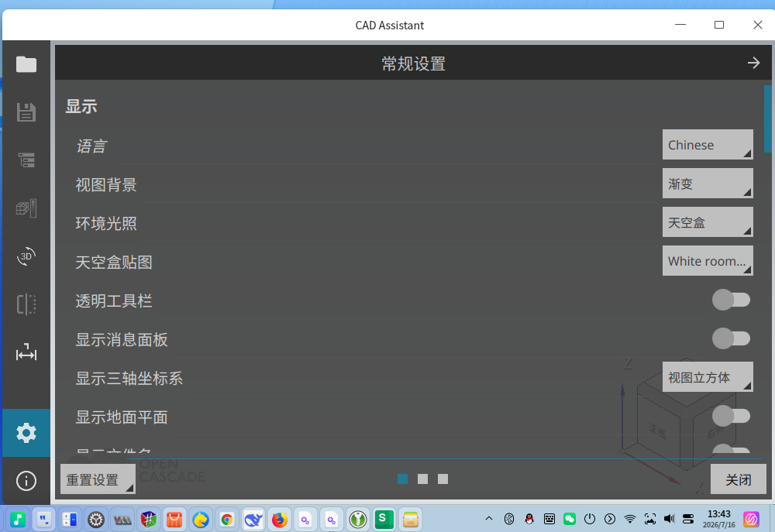Click the 显示消息面板 setting label
The image size is (775, 532).
point(122,339)
